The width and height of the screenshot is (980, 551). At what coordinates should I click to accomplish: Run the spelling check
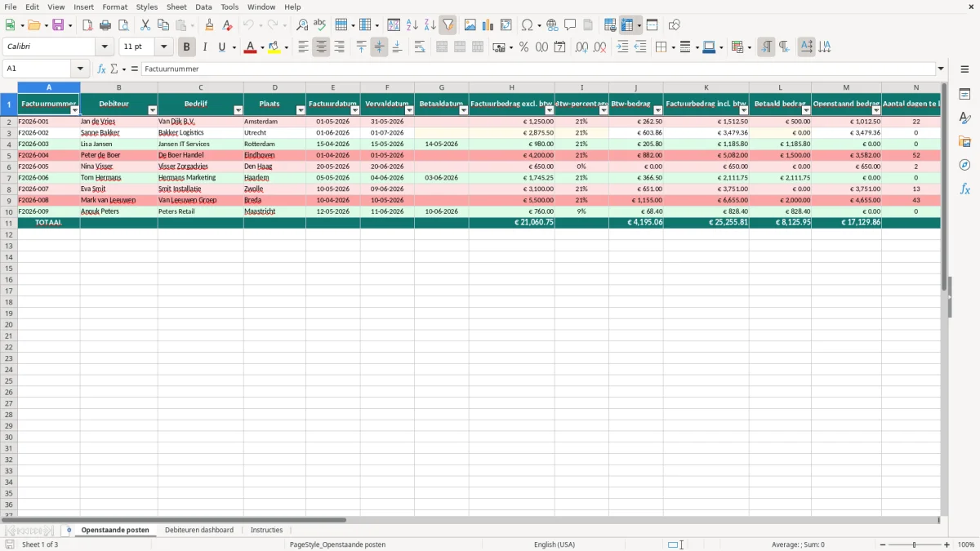320,25
